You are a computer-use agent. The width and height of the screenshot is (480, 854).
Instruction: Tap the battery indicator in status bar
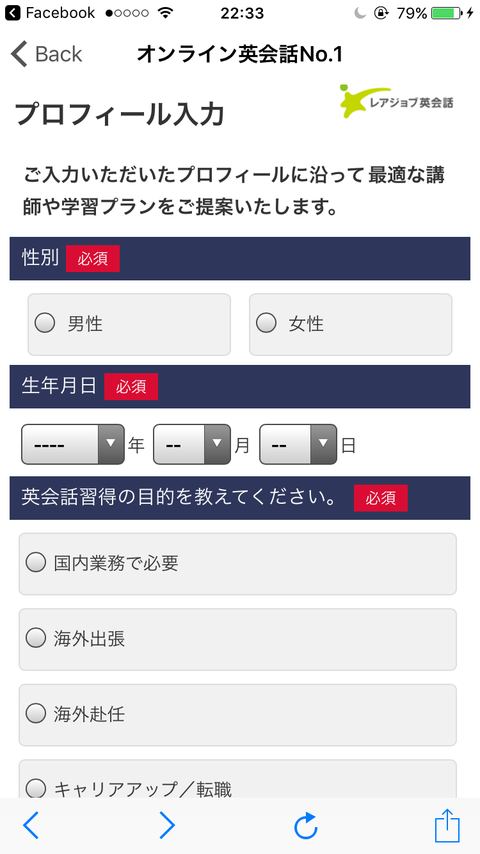pos(446,13)
